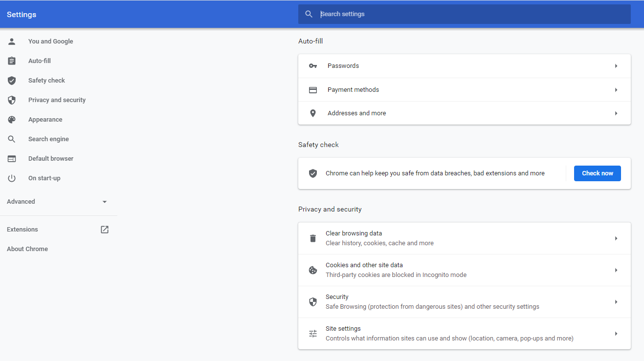Open the Extensions link in sidebar

point(22,230)
